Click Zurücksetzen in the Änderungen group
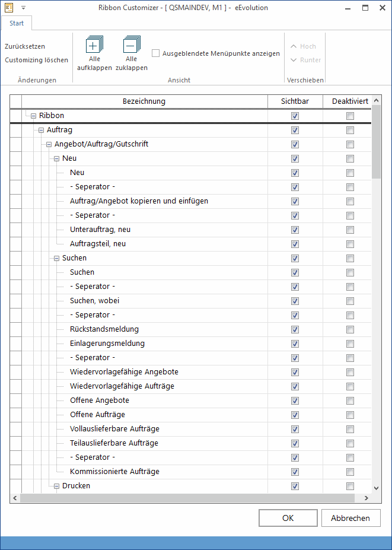392x550 pixels. pyautogui.click(x=25, y=46)
